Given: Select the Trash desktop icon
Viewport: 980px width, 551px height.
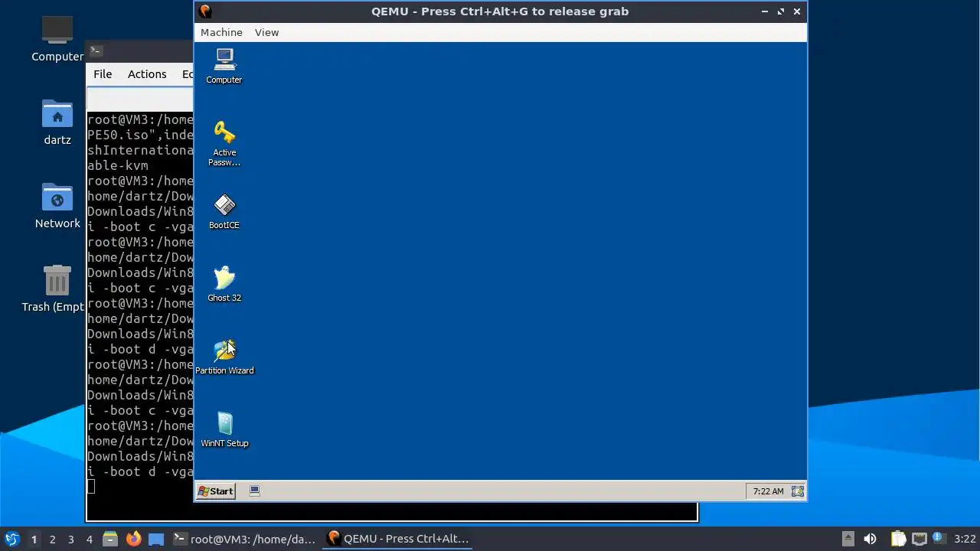Looking at the screenshot, I should point(54,289).
